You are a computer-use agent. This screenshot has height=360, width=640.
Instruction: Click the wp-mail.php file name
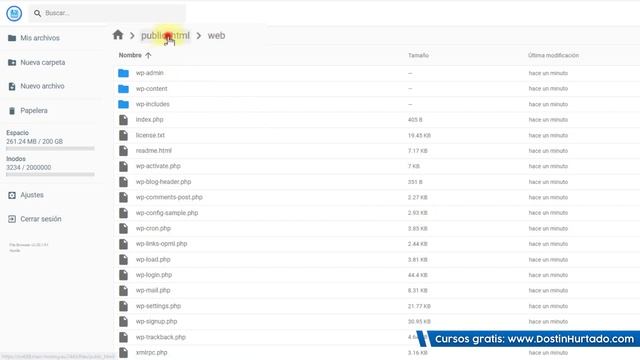pos(153,290)
